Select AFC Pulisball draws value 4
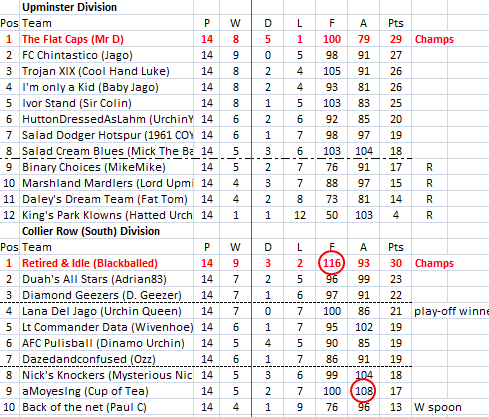Viewport: 489px width, 417px height. tap(268, 343)
